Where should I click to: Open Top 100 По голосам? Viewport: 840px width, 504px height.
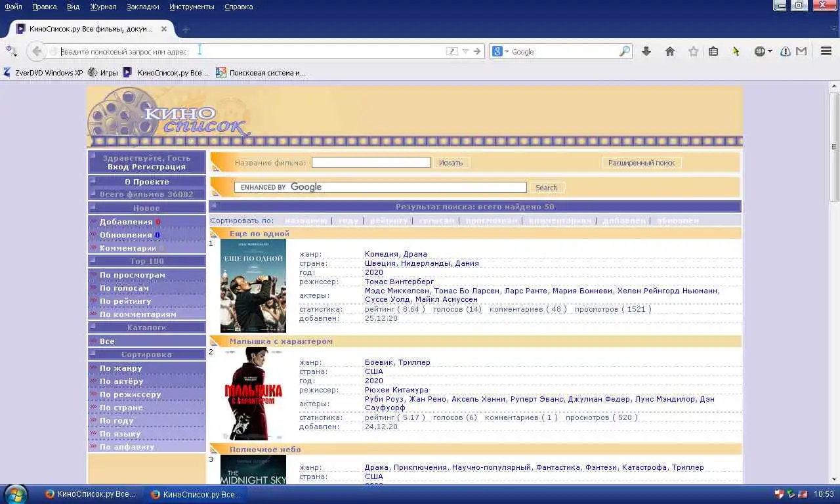click(x=124, y=288)
